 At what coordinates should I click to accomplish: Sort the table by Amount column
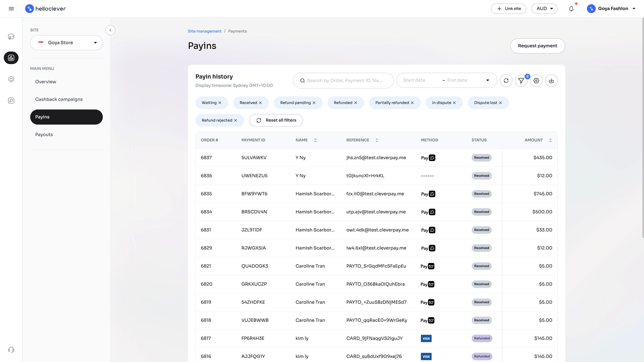(x=550, y=140)
